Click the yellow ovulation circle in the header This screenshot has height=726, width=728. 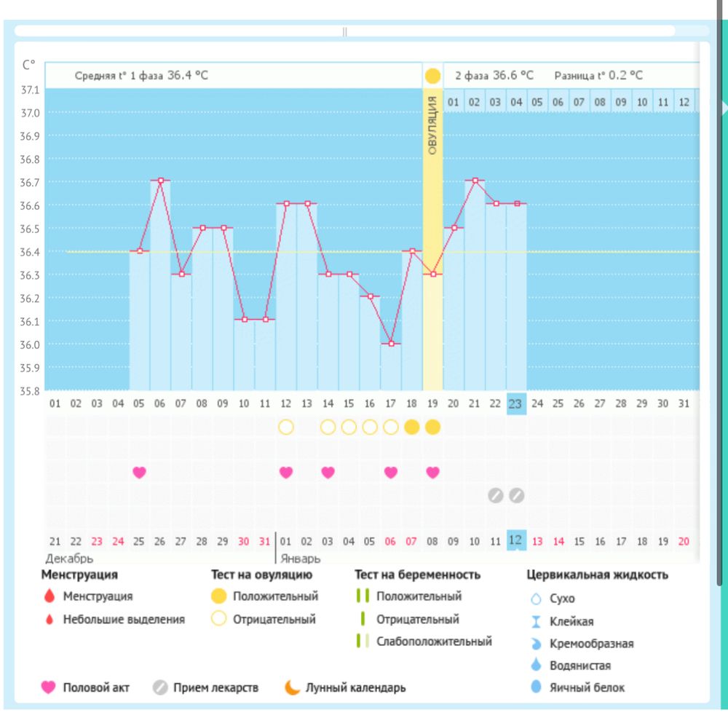(x=432, y=76)
